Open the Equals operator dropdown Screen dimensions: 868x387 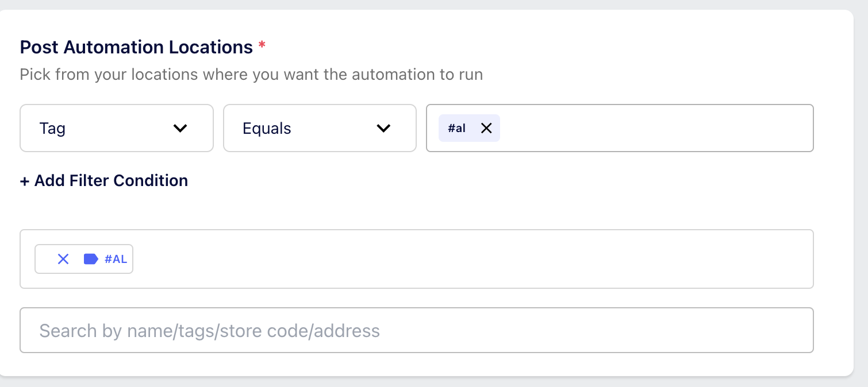pyautogui.click(x=320, y=128)
